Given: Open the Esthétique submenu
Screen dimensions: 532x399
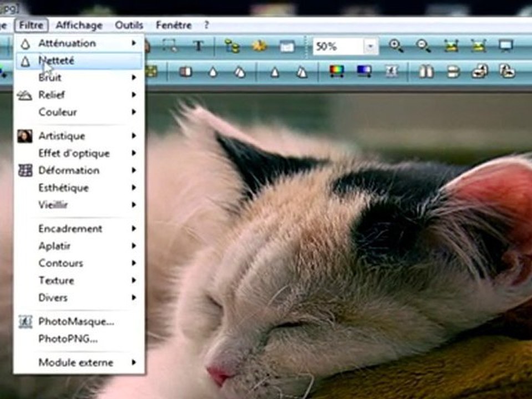Looking at the screenshot, I should 79,188.
